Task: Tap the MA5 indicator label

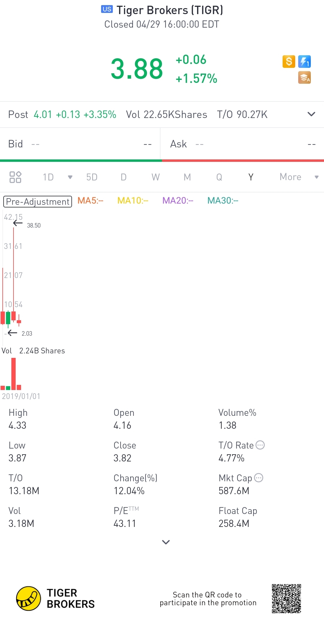Action: tap(90, 201)
